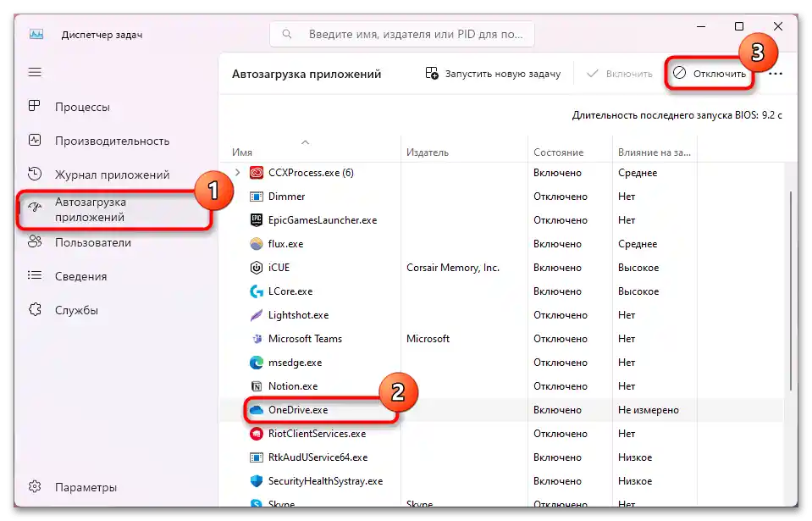Click the RiotClientServices icon
The width and height of the screenshot is (812, 521).
point(256,433)
